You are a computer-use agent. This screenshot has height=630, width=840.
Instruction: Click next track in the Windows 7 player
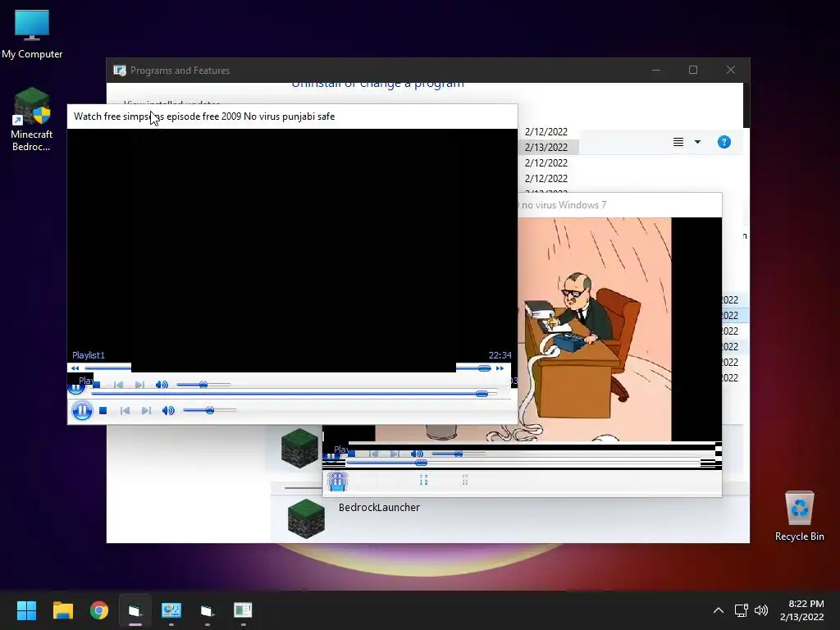click(x=395, y=454)
